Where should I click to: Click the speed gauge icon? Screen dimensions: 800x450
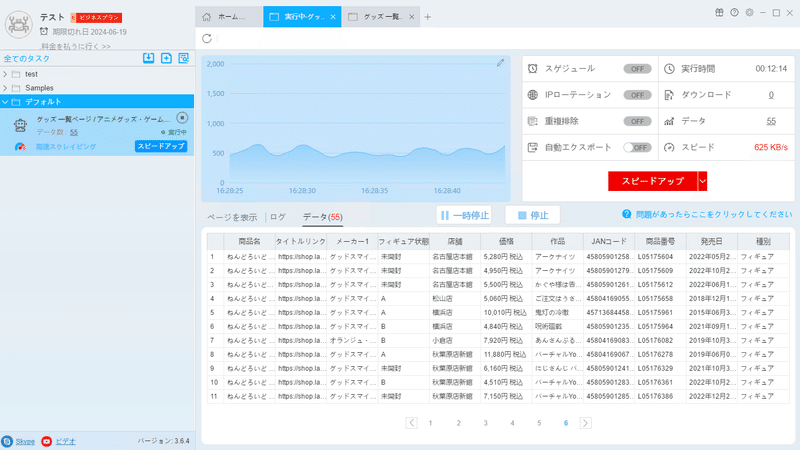click(x=669, y=147)
